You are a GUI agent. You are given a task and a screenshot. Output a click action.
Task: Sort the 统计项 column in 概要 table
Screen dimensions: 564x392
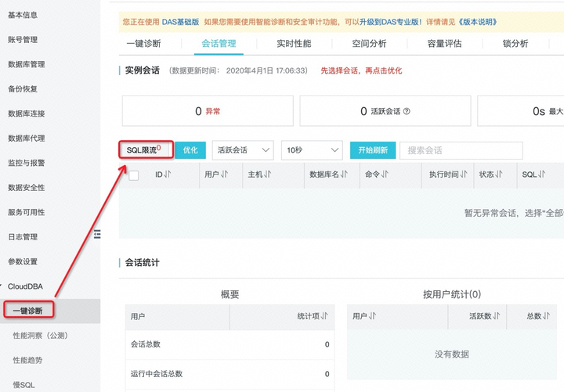pyautogui.click(x=324, y=316)
